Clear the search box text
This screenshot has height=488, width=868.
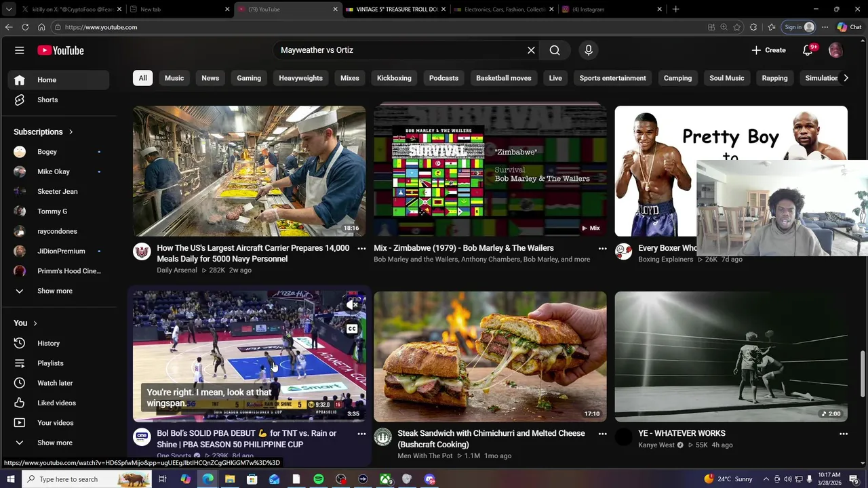click(x=531, y=50)
